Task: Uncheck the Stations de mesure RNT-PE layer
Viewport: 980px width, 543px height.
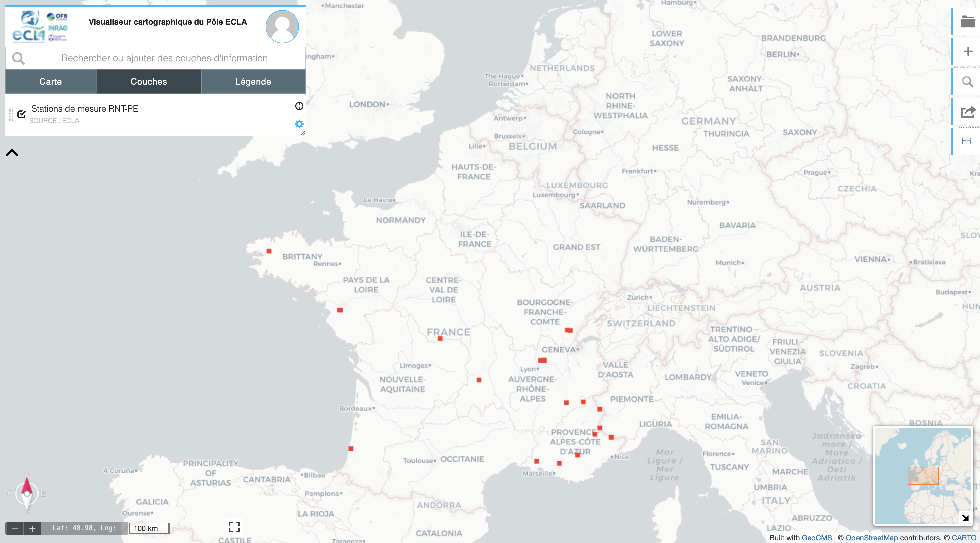Action: pyautogui.click(x=22, y=114)
